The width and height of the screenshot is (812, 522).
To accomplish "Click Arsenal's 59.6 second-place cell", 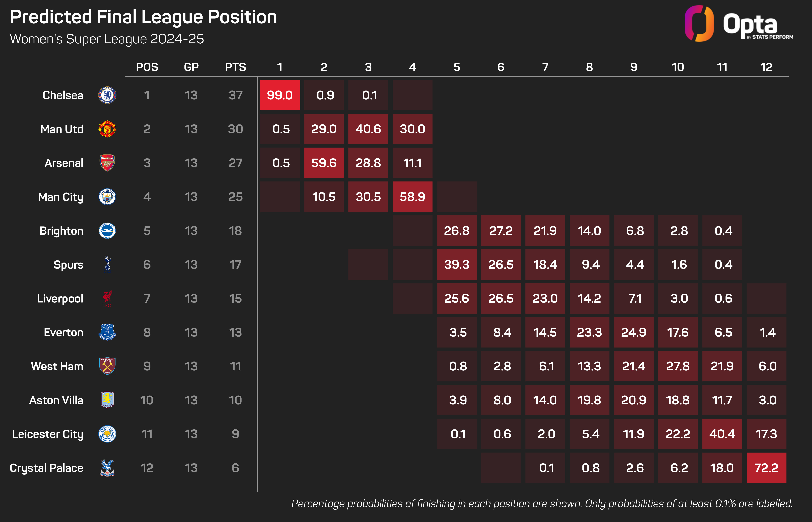I will pyautogui.click(x=324, y=163).
